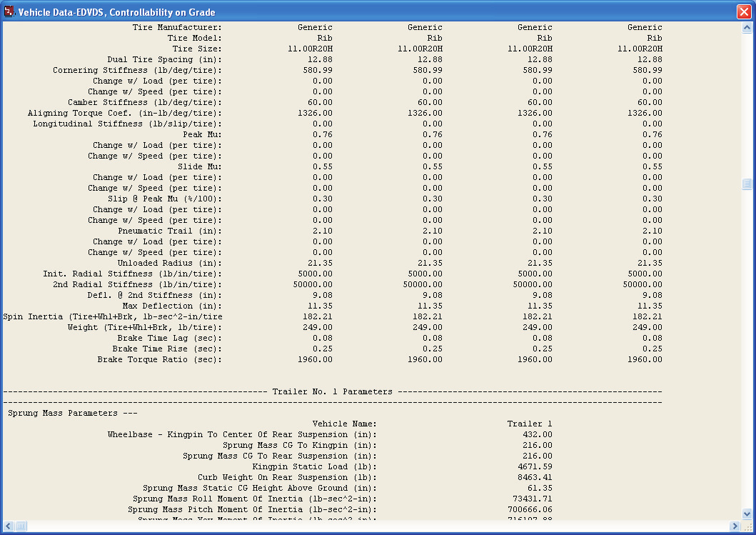
Task: Click the Kingpin Static Load value 4671.59
Action: [535, 466]
